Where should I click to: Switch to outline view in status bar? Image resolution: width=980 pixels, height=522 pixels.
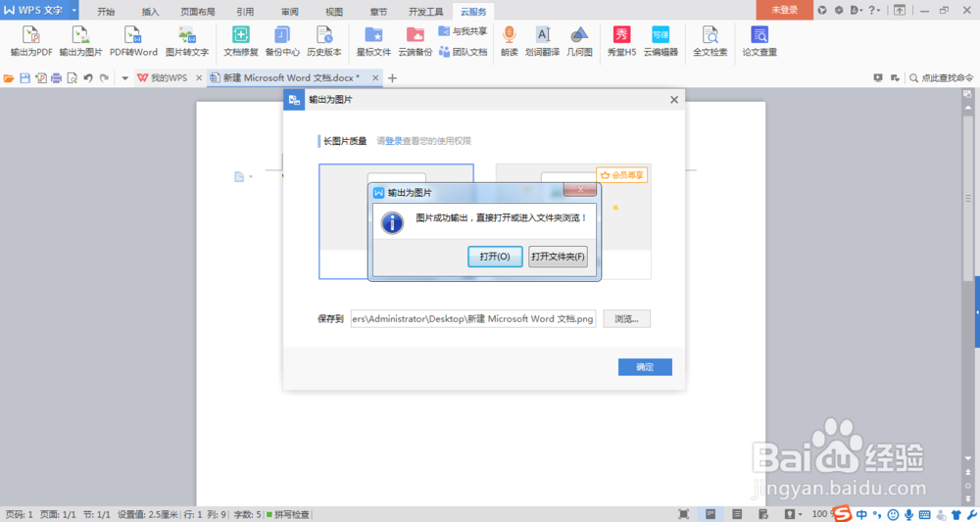coord(737,514)
